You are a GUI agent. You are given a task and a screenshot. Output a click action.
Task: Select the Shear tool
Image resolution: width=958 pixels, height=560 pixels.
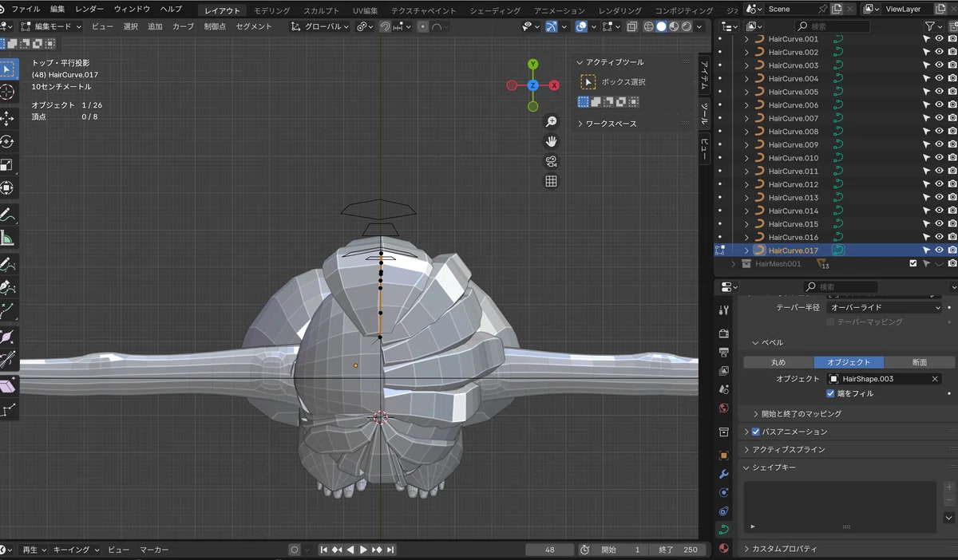click(6, 386)
